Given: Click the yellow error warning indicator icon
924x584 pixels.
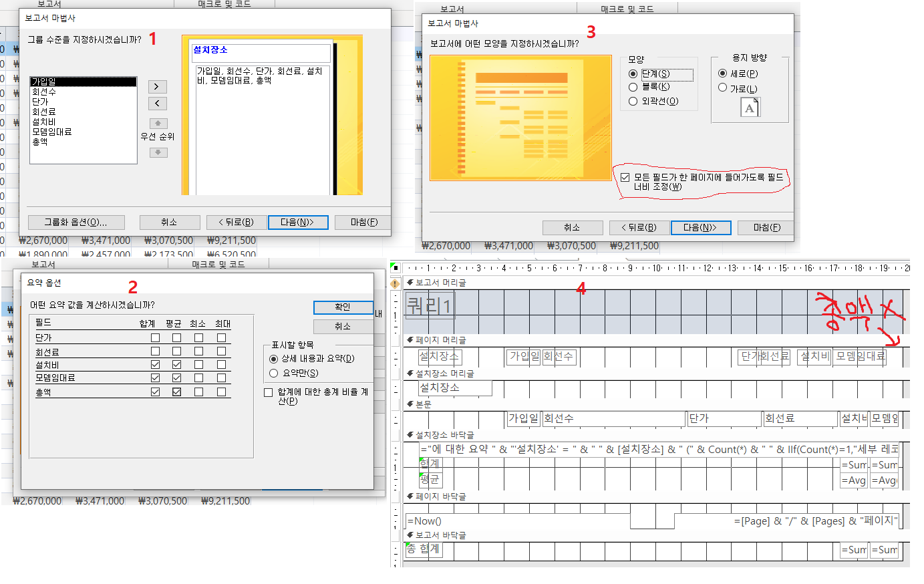Looking at the screenshot, I should (395, 284).
